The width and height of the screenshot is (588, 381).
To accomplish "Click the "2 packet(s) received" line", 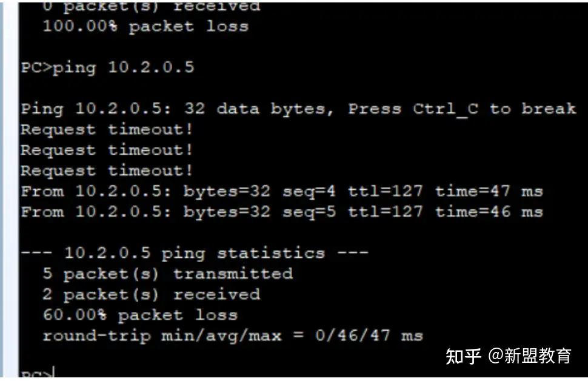I will coord(151,294).
